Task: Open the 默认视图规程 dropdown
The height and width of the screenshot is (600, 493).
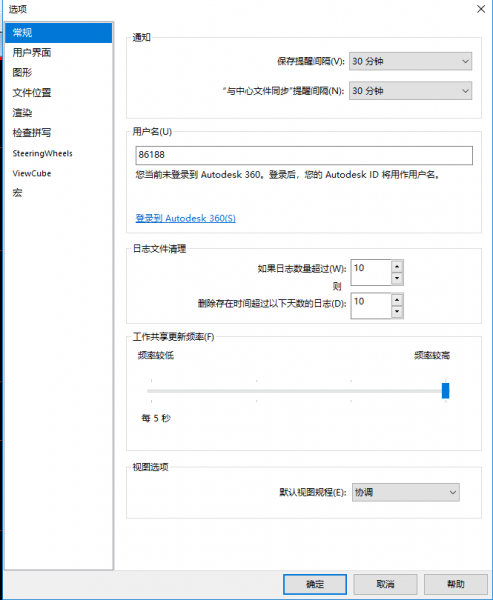Action: tap(405, 492)
